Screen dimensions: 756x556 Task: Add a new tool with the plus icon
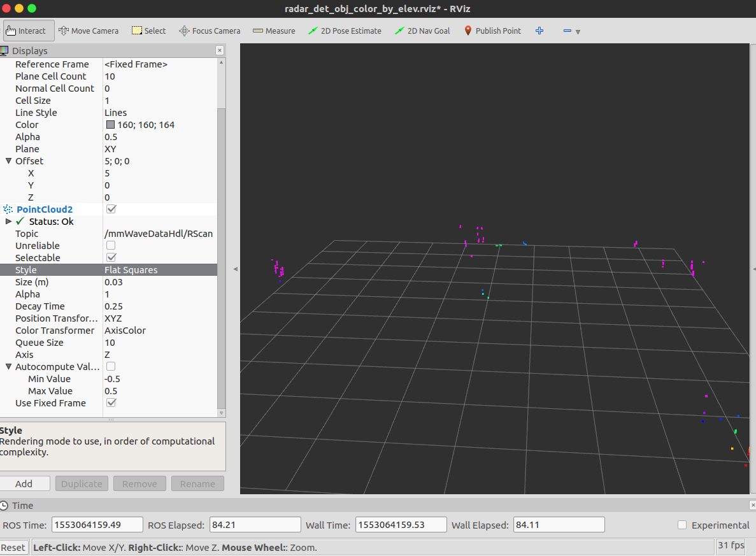539,30
